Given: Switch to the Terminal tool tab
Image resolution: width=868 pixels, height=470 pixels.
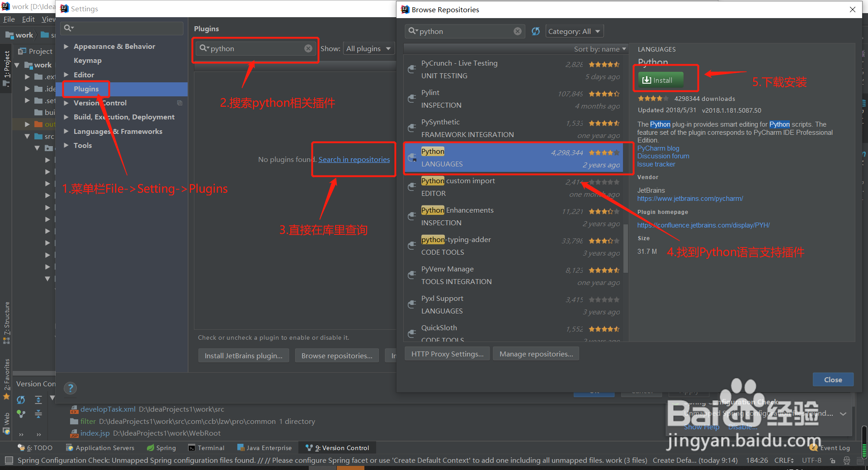Looking at the screenshot, I should (206, 448).
